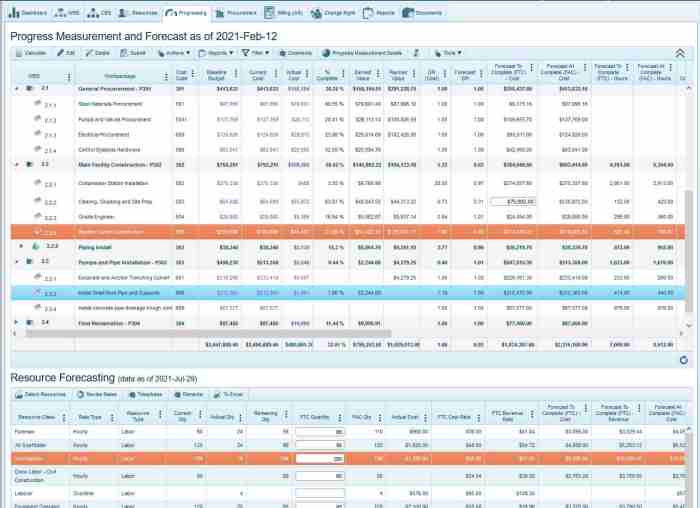700x508 pixels.
Task: Click Select Resources button
Action: pos(41,395)
